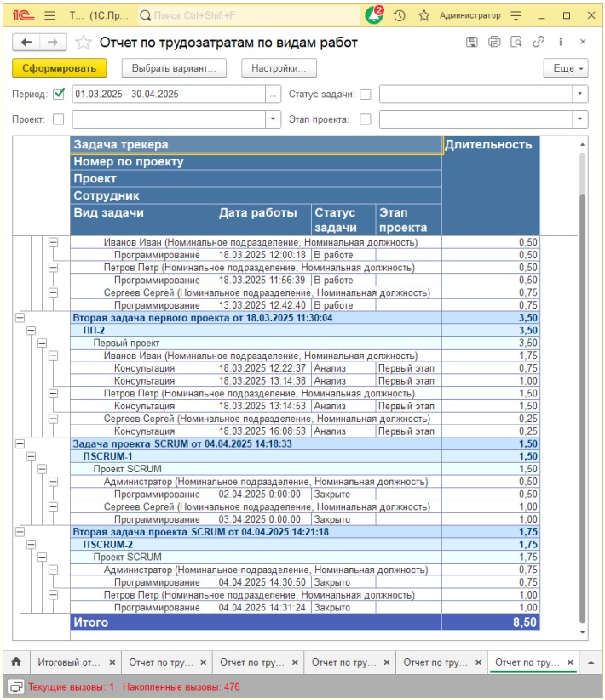Enable the Этап проекта checkbox
Screen dimensions: 605x700
coord(366,119)
